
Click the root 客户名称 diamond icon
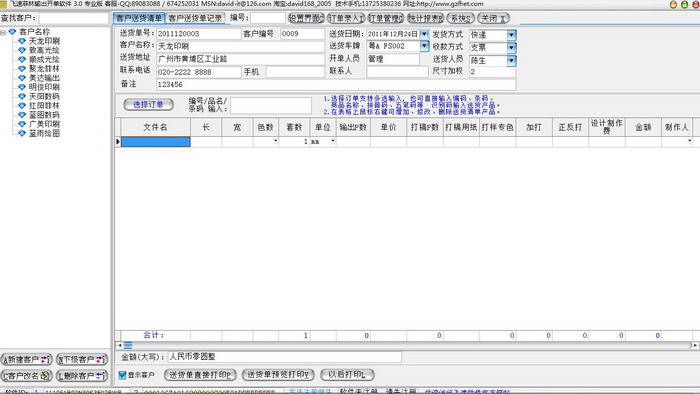[12, 32]
